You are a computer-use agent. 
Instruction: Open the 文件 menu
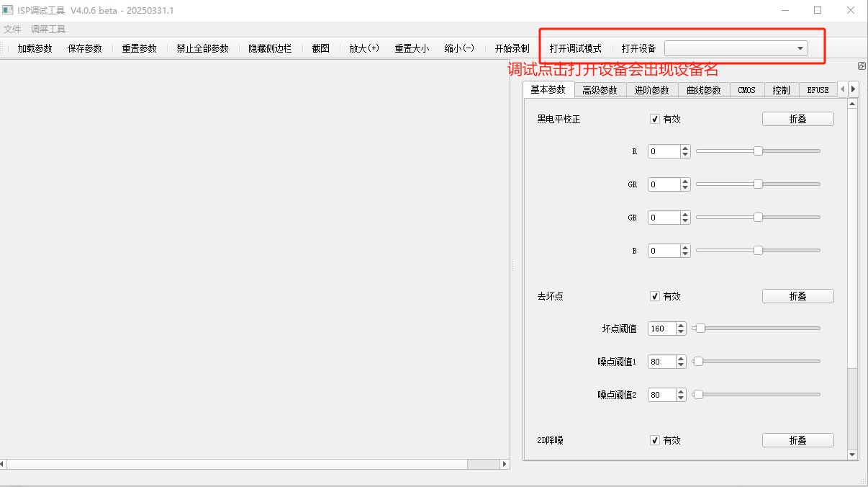[12, 30]
